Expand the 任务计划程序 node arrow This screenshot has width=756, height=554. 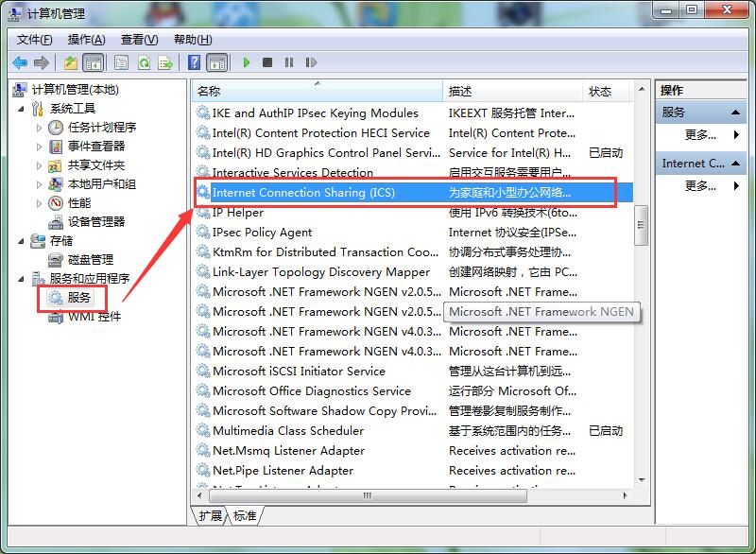pyautogui.click(x=39, y=128)
